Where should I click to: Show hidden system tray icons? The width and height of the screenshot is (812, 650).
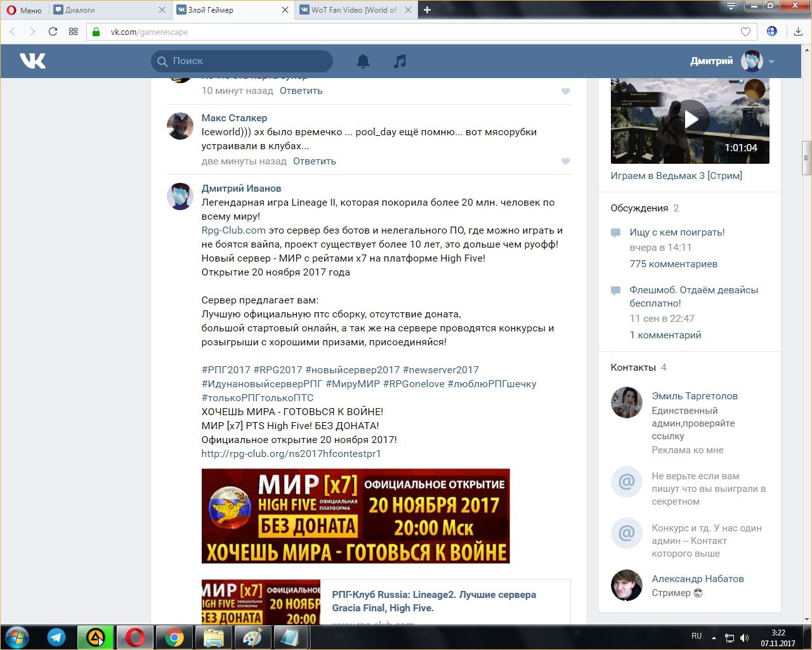714,637
